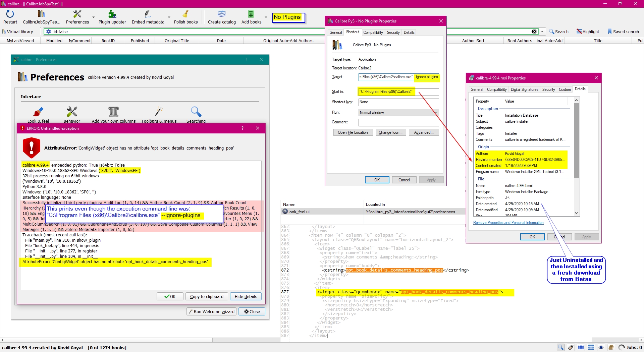Click the Target path input field
The image size is (644, 352).
pyautogui.click(x=398, y=77)
